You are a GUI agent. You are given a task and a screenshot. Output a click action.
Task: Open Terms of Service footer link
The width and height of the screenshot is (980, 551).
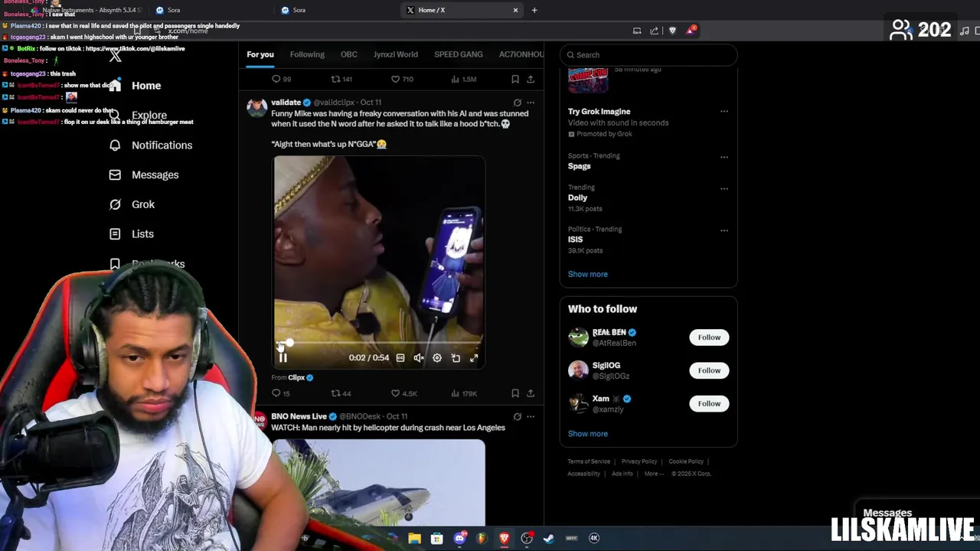(589, 461)
